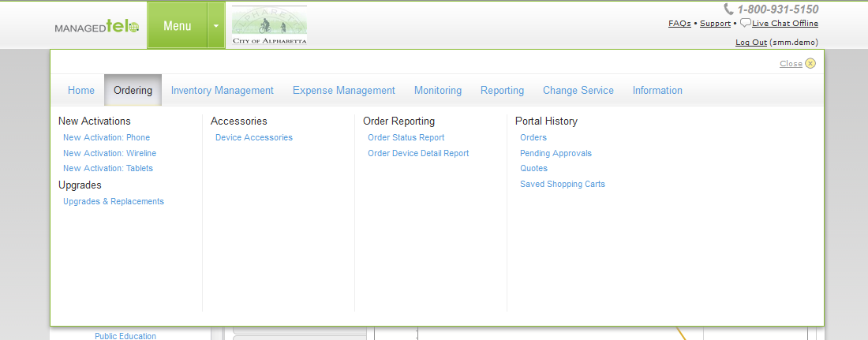This screenshot has height=340, width=868.
Task: Open the Reporting tab
Action: click(502, 91)
